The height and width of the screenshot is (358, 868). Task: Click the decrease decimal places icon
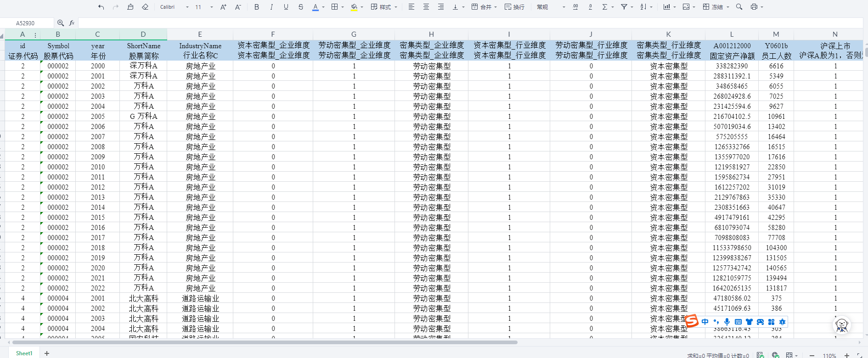590,7
